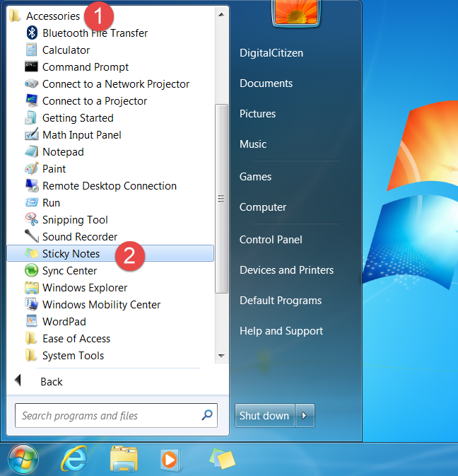This screenshot has width=458, height=476.
Task: Open Command Prompt icon
Action: (32, 66)
